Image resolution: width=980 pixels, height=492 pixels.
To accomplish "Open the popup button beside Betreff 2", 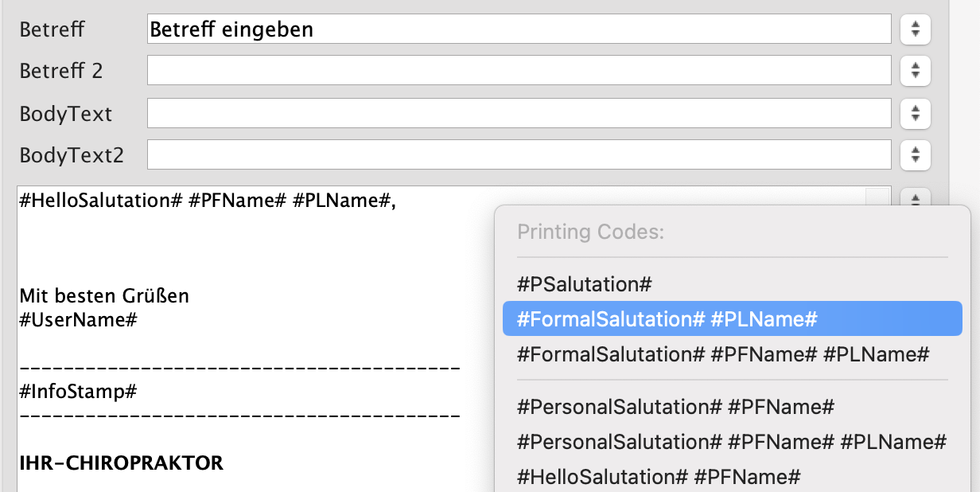I will point(916,71).
